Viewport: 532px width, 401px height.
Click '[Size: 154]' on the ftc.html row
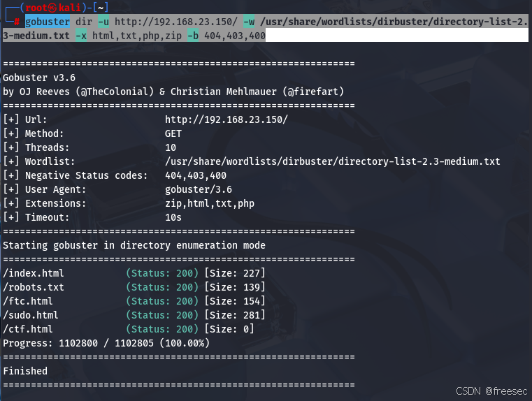(235, 301)
